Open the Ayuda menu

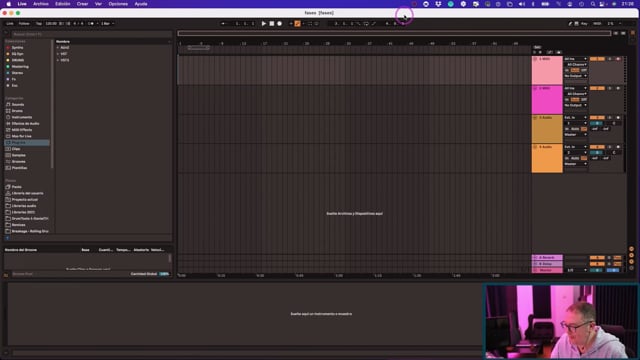[x=141, y=4]
